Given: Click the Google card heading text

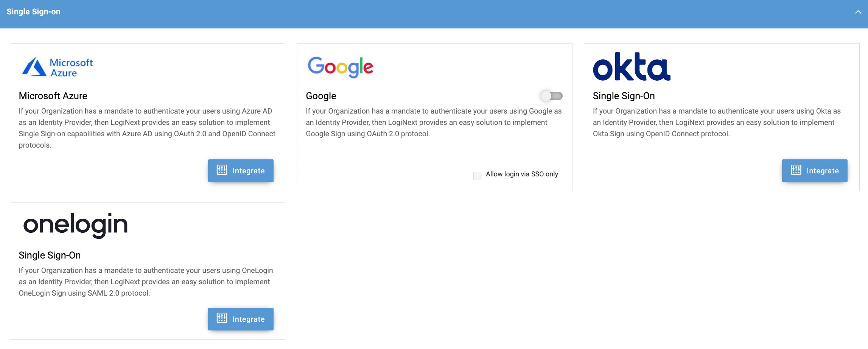Looking at the screenshot, I should pos(321,96).
